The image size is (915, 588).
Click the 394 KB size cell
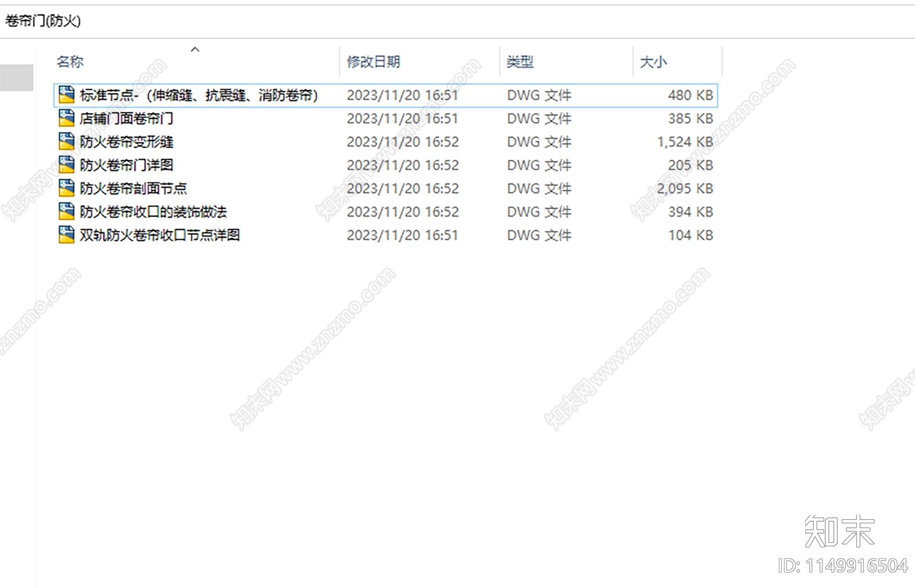690,212
